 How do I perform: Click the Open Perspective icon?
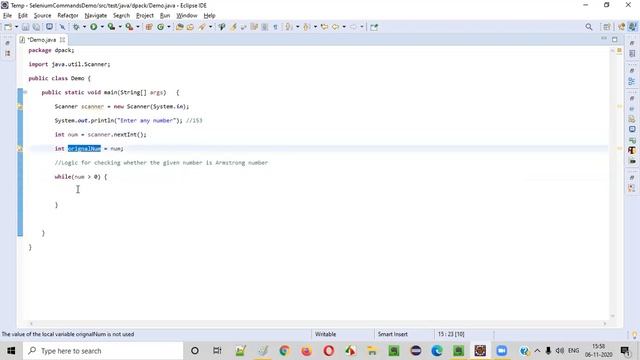(607, 27)
